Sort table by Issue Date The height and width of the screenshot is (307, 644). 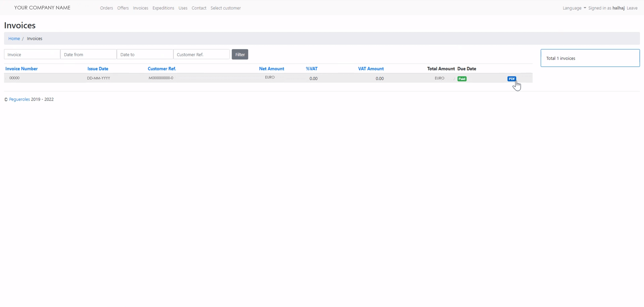click(x=98, y=69)
